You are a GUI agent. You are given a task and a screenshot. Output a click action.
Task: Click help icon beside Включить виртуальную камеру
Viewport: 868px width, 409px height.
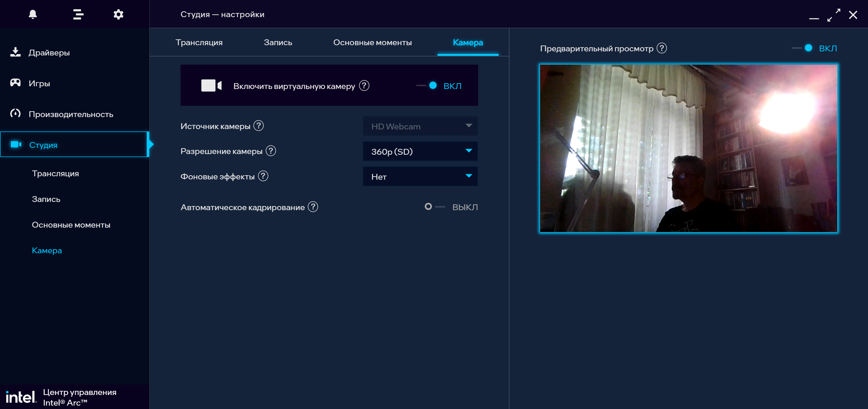[x=364, y=86]
